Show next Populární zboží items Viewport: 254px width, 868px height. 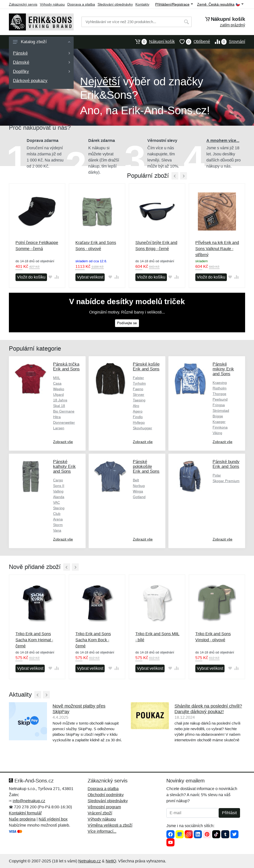(183, 176)
